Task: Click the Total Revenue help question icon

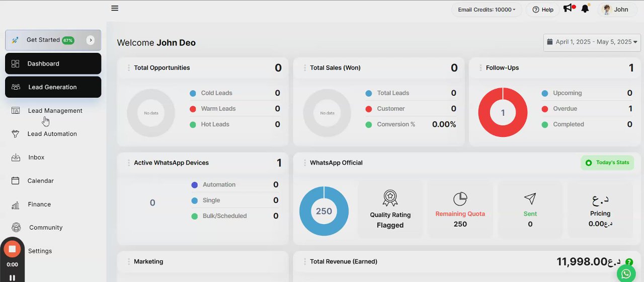Action: (x=629, y=262)
